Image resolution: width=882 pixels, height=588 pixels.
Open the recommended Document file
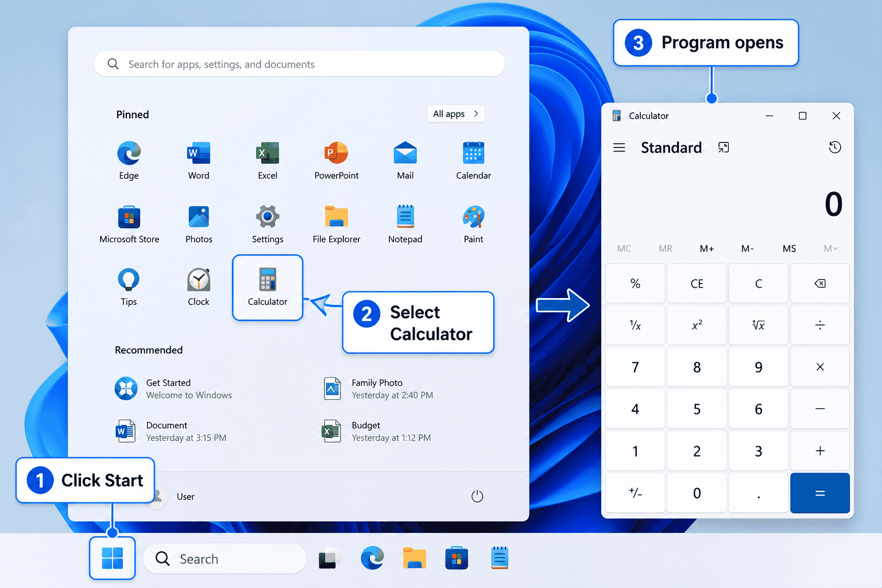171,431
